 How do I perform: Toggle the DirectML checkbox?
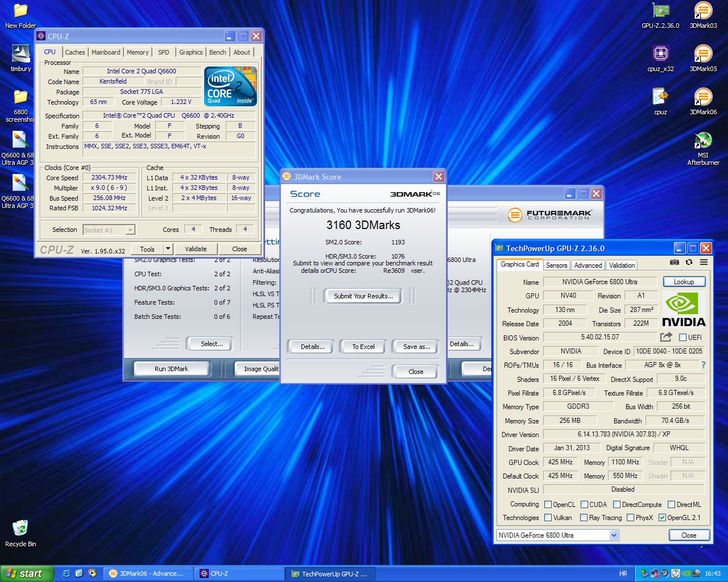[x=671, y=504]
